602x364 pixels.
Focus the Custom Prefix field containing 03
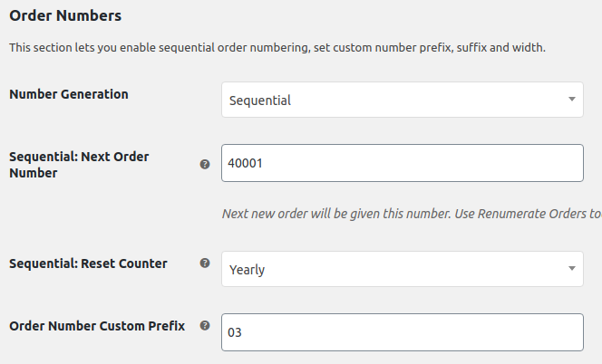point(403,332)
